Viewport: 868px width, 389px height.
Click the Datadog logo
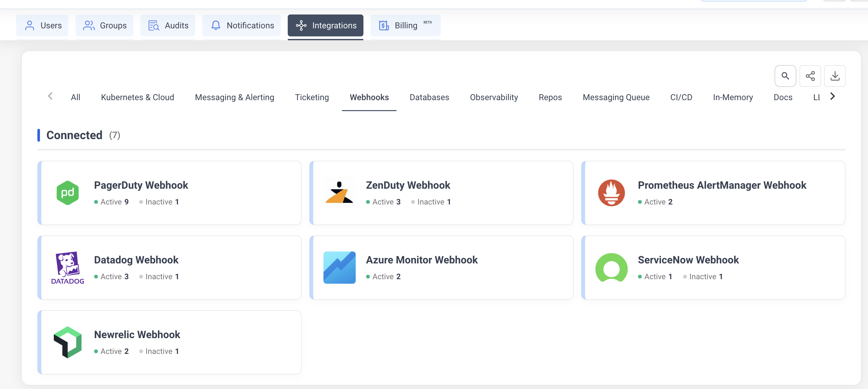point(68,267)
